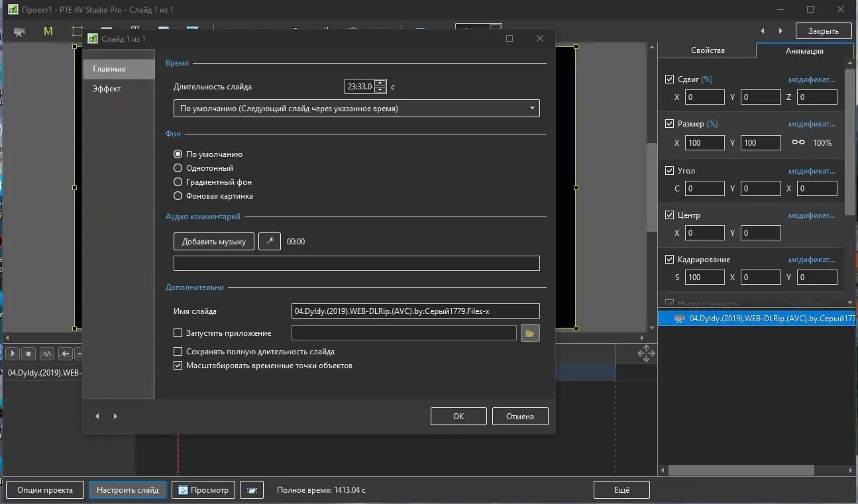Screen dimensions: 858x504
Task: Click the Имя слайда text field
Action: [x=415, y=311]
